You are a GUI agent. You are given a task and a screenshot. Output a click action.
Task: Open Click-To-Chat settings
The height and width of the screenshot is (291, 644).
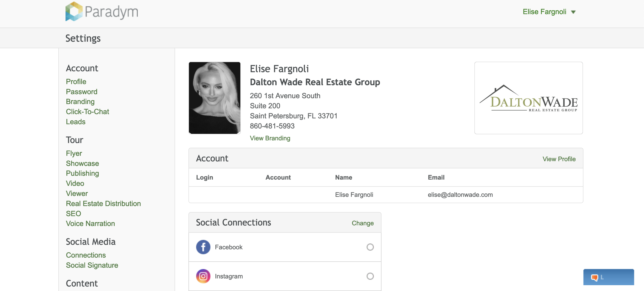click(x=87, y=112)
